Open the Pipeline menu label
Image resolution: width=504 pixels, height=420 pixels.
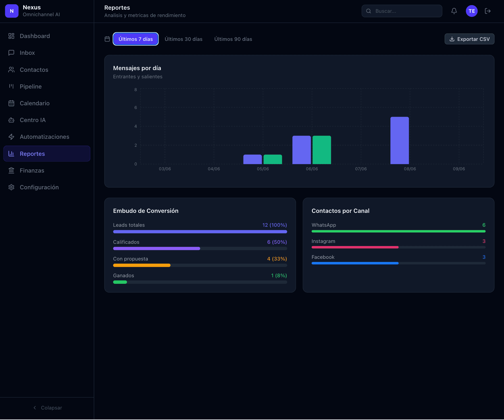coord(31,87)
